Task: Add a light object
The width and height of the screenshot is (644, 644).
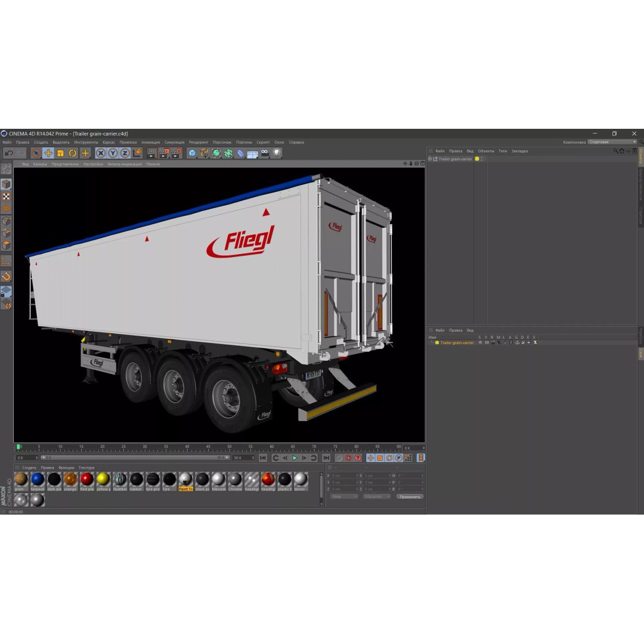Action: (x=277, y=153)
